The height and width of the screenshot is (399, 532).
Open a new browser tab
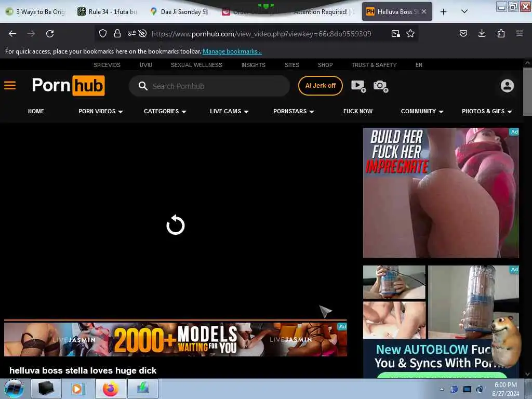coord(444,12)
